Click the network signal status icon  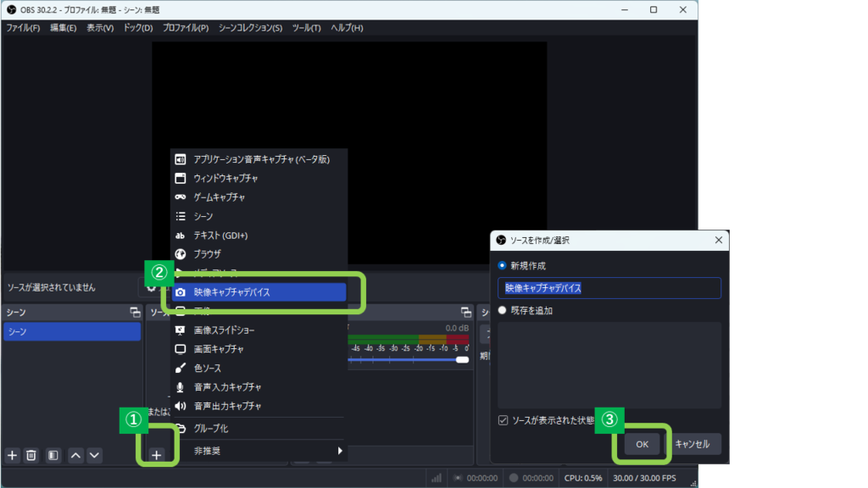437,478
